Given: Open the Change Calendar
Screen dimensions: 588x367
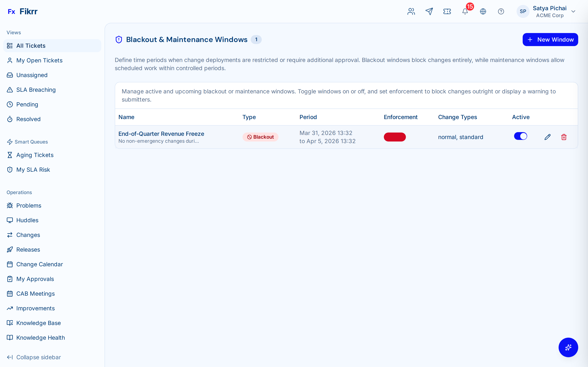Looking at the screenshot, I should click(39, 264).
